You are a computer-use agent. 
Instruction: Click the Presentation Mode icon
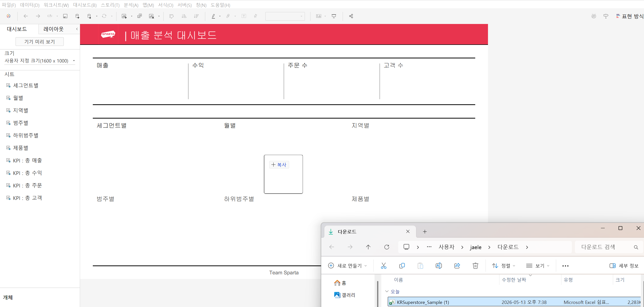click(x=334, y=16)
